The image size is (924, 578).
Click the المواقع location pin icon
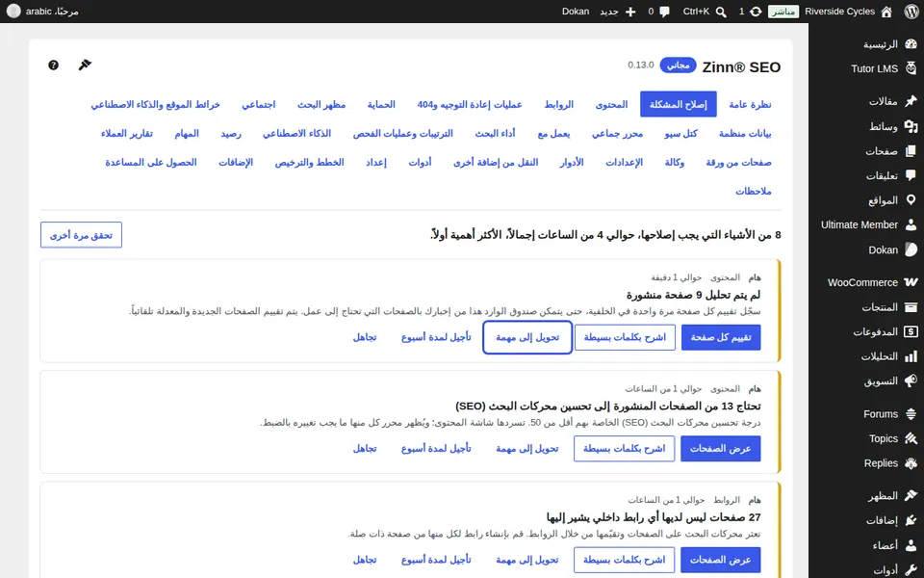pyautogui.click(x=911, y=200)
